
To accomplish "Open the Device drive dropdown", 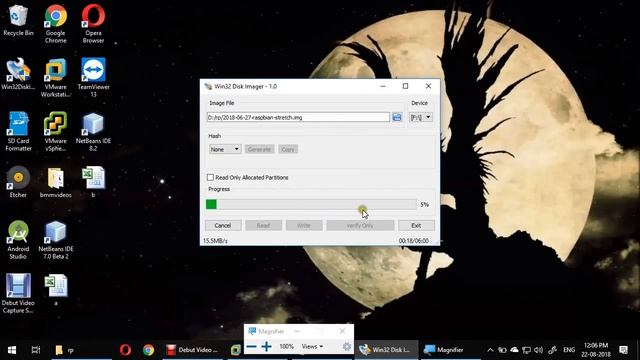I will tap(421, 118).
